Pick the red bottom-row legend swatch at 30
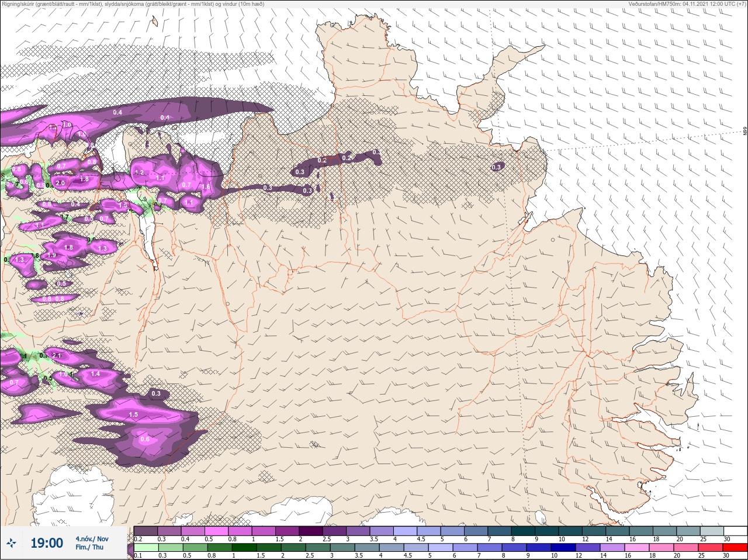 [x=735, y=548]
